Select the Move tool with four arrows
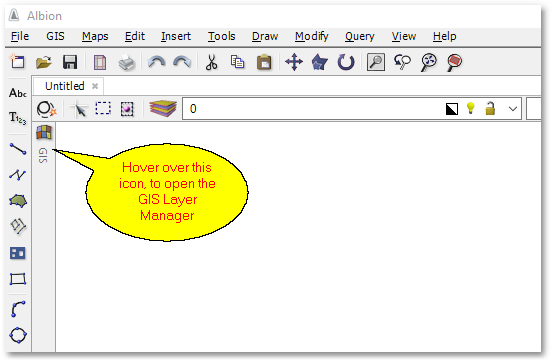 [x=294, y=62]
